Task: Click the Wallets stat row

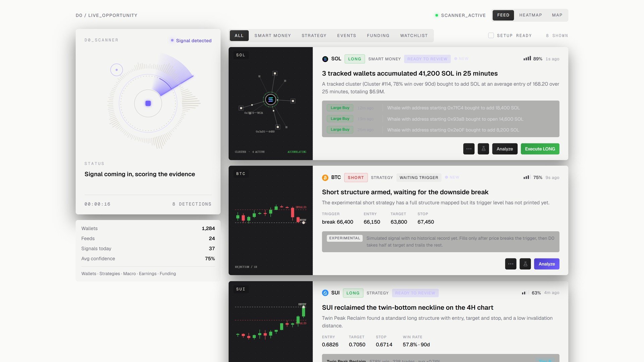Action: click(x=148, y=229)
